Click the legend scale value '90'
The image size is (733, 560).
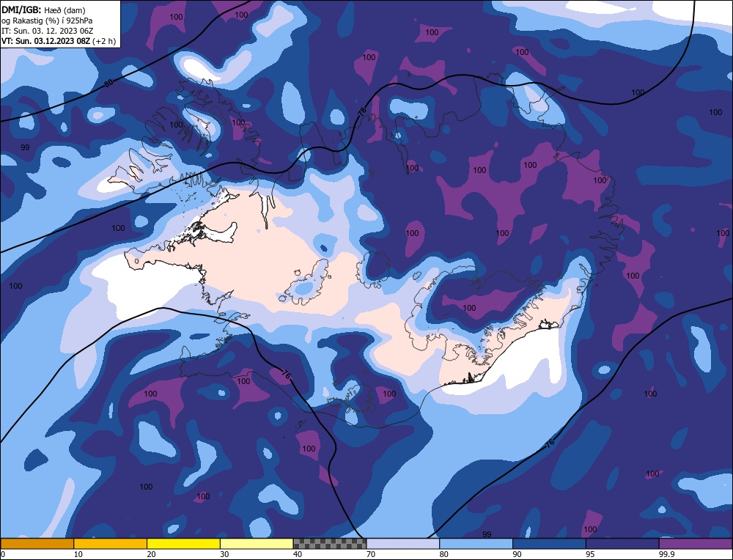point(517,554)
